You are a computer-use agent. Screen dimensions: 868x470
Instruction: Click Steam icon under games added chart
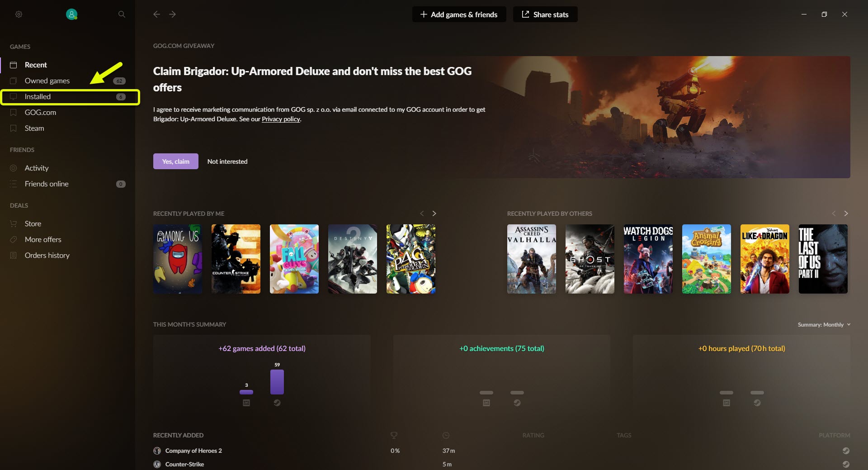click(x=277, y=403)
